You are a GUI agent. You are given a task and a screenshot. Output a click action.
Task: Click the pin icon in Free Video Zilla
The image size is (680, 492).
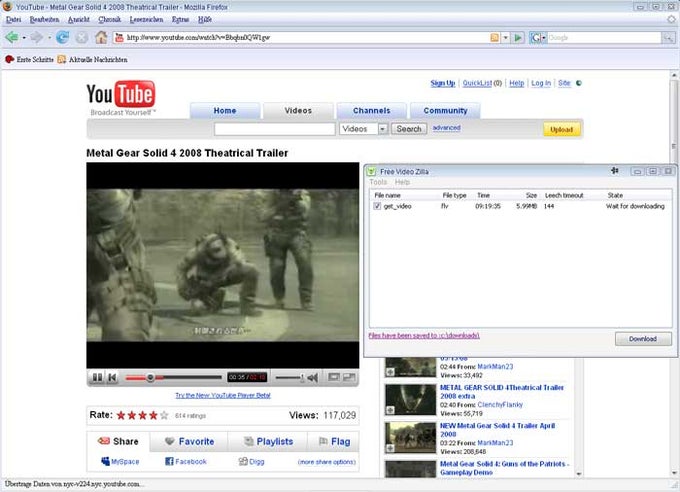tap(615, 171)
